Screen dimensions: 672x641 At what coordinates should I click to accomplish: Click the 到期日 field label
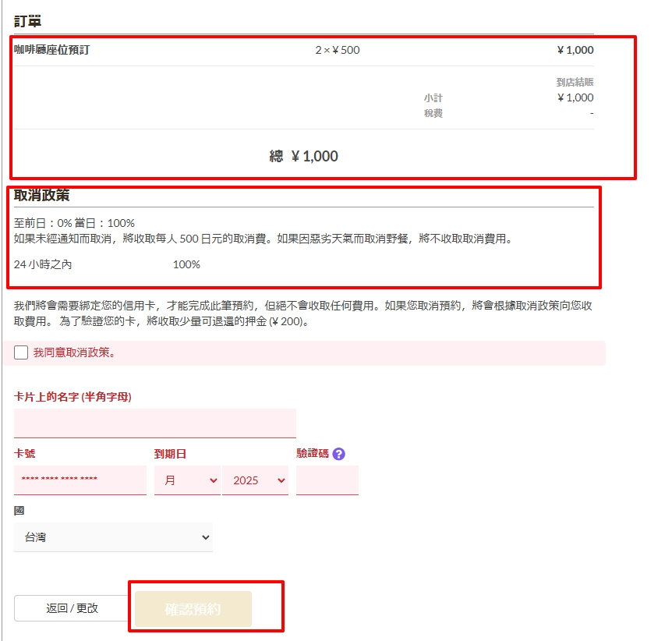170,454
